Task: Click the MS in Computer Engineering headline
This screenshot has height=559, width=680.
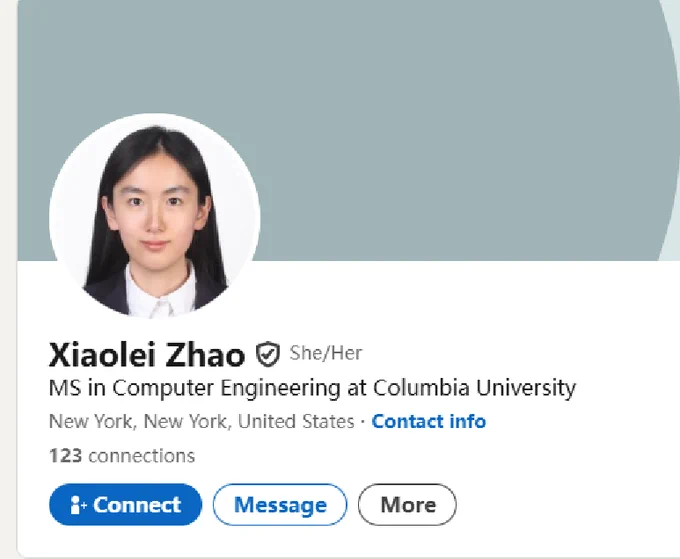Action: point(312,388)
